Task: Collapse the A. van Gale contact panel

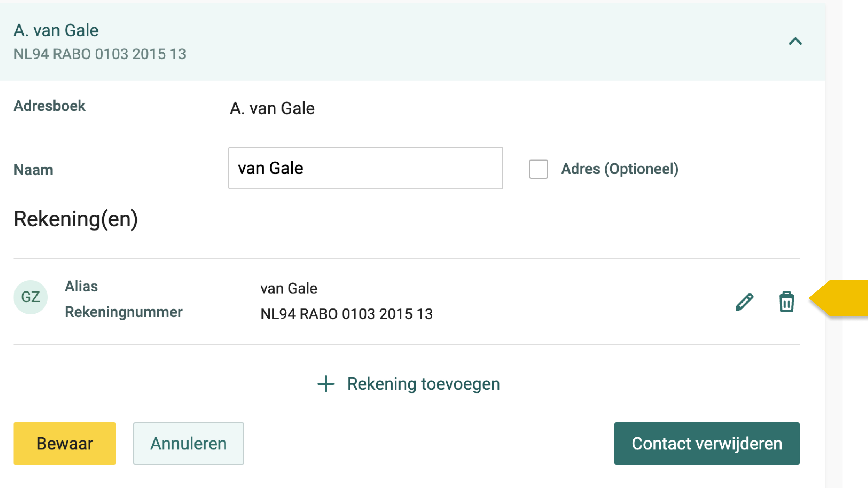Action: 795,41
